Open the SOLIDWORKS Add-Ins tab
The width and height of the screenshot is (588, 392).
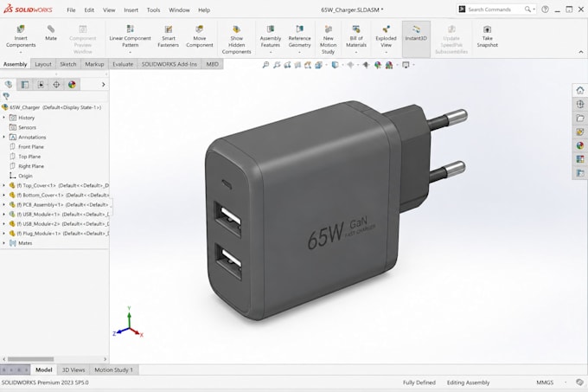pyautogui.click(x=169, y=64)
